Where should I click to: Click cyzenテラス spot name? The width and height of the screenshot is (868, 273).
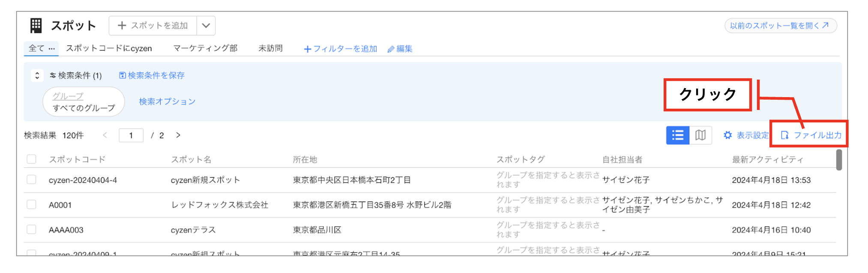coord(193,230)
